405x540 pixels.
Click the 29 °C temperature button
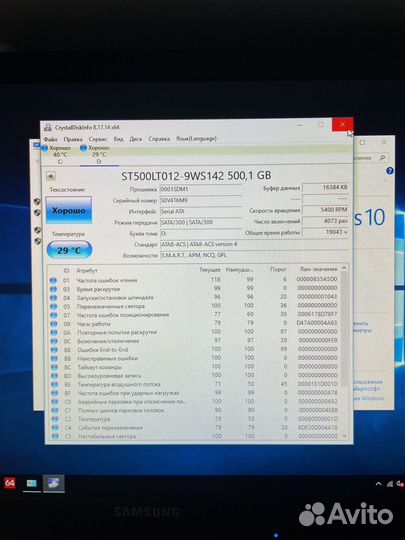click(69, 250)
